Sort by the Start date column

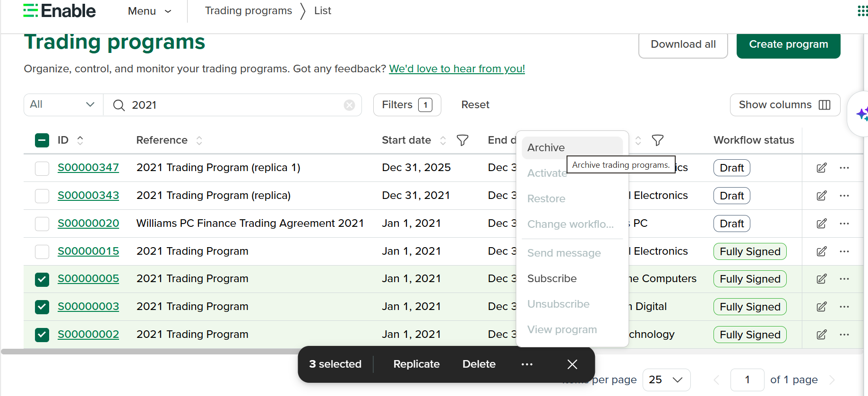pyautogui.click(x=443, y=140)
